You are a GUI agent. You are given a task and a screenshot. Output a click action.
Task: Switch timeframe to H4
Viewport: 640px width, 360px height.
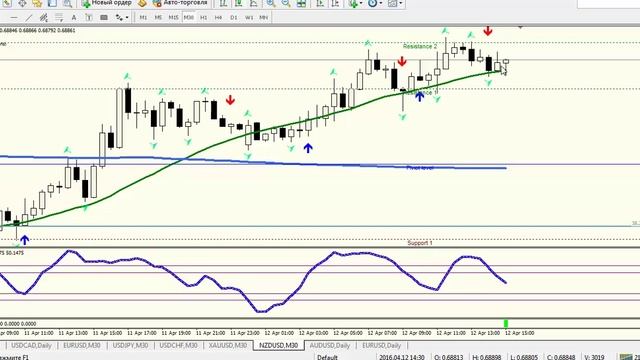coord(218,18)
